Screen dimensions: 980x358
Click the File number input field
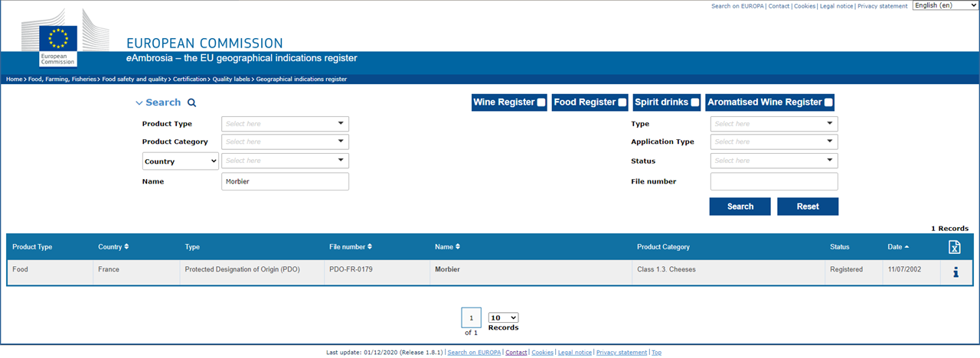click(774, 181)
